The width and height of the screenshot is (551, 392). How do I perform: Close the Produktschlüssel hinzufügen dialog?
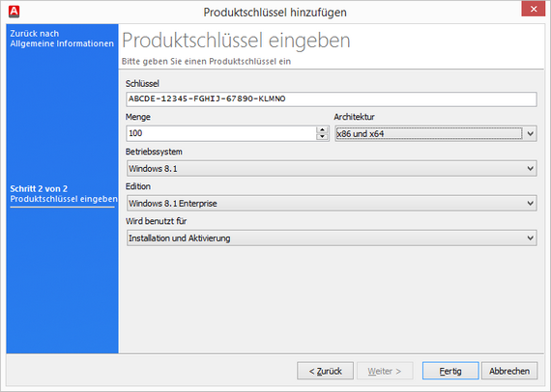(x=533, y=9)
